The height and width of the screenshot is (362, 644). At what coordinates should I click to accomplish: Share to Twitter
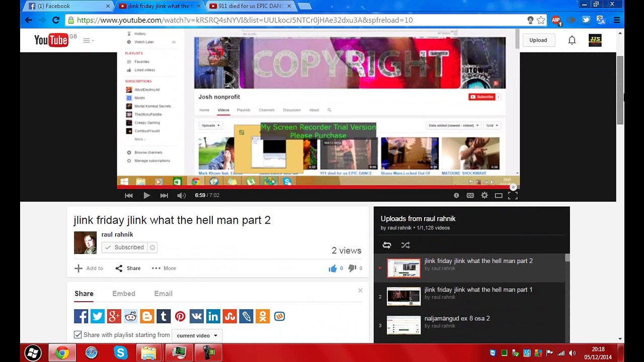(x=98, y=316)
